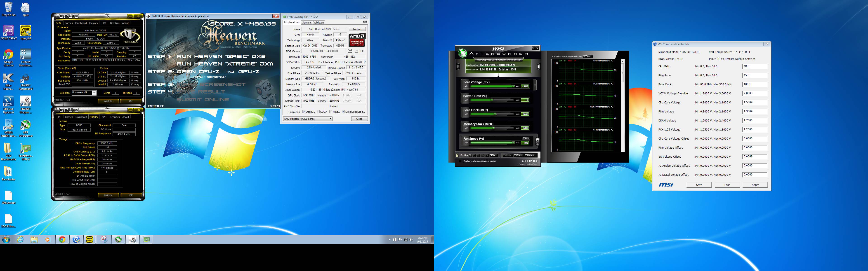The width and height of the screenshot is (868, 271).
Task: Click the Apply button in MSI Command Center
Action: (755, 185)
